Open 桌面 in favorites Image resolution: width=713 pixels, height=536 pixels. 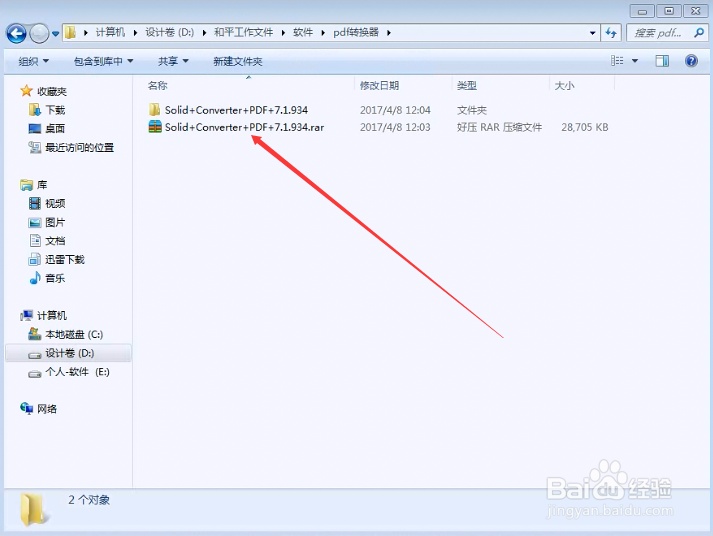pyautogui.click(x=55, y=129)
